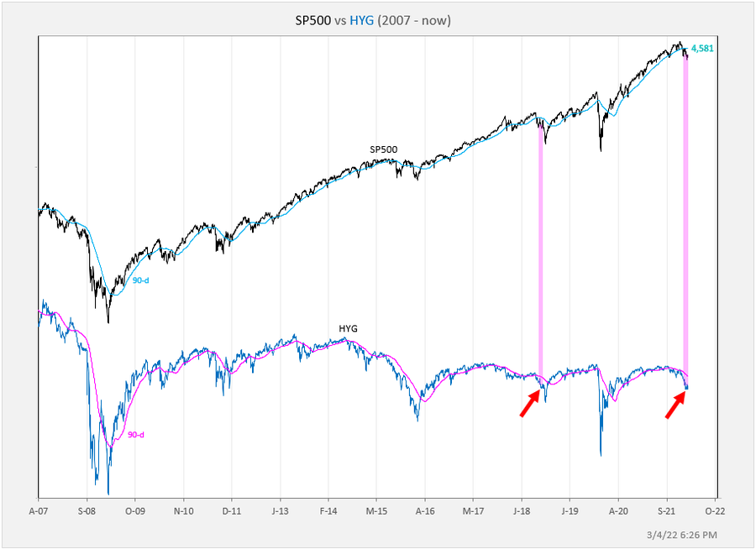Select the pink vertical bar at 2018

(541, 252)
